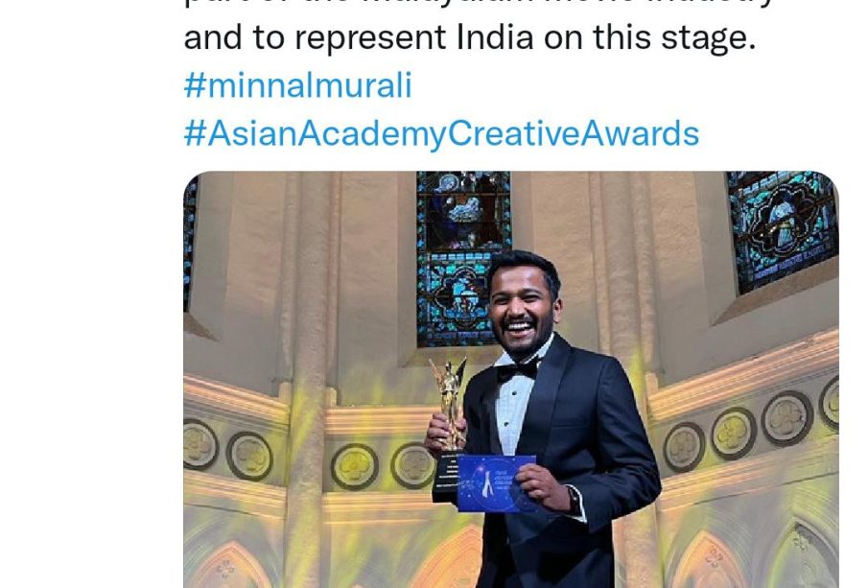Click the round carved medallions on right wall
The image size is (868, 588).
pos(751,423)
